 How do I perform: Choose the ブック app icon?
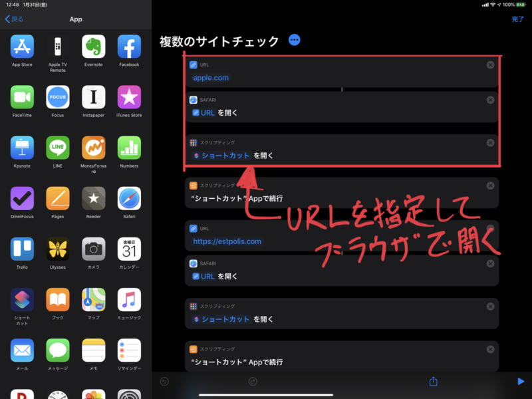(58, 300)
